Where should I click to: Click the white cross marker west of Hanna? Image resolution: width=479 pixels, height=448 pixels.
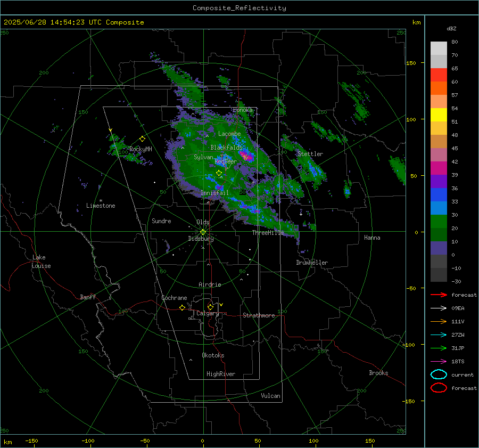coord(301,214)
